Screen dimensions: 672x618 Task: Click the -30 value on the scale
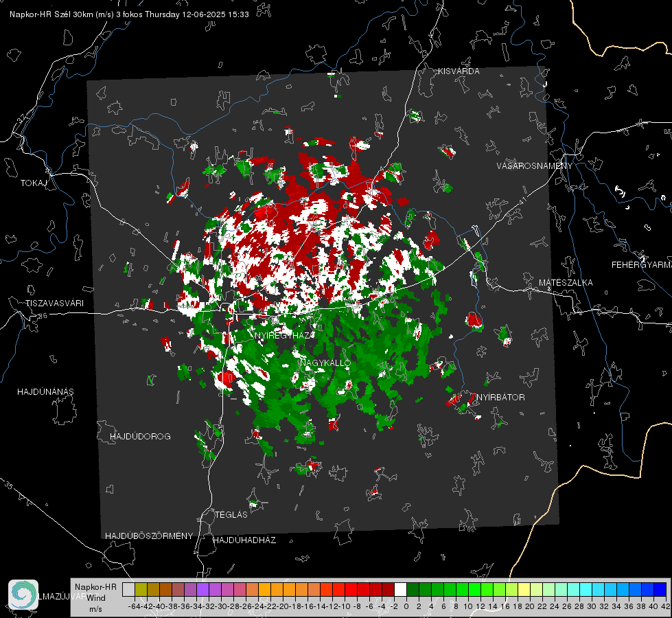pos(221,606)
